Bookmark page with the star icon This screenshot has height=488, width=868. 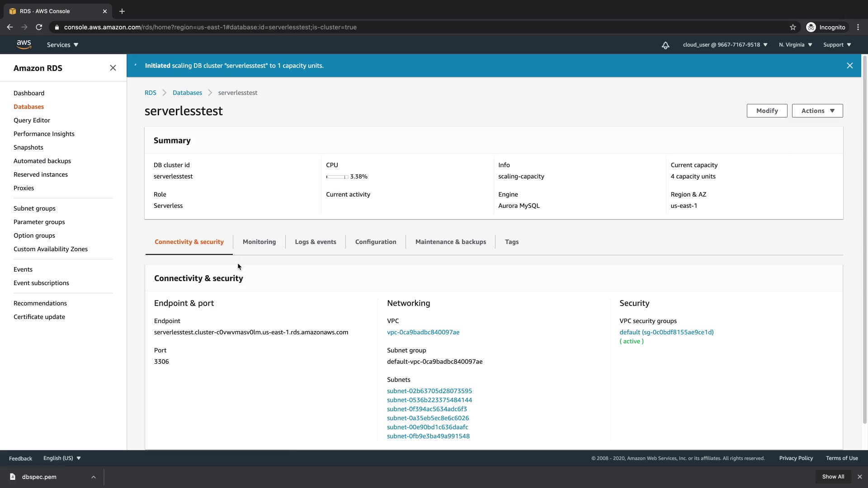(x=793, y=27)
